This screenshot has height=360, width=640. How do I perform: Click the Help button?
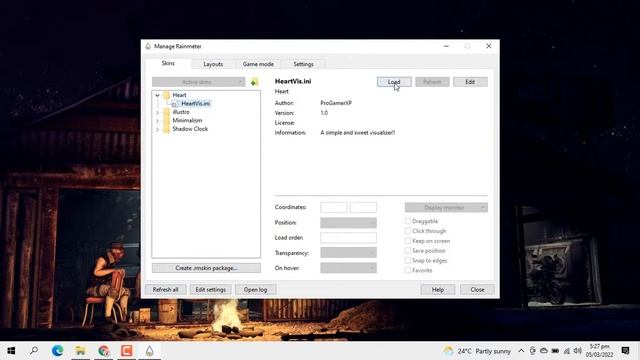pyautogui.click(x=438, y=289)
